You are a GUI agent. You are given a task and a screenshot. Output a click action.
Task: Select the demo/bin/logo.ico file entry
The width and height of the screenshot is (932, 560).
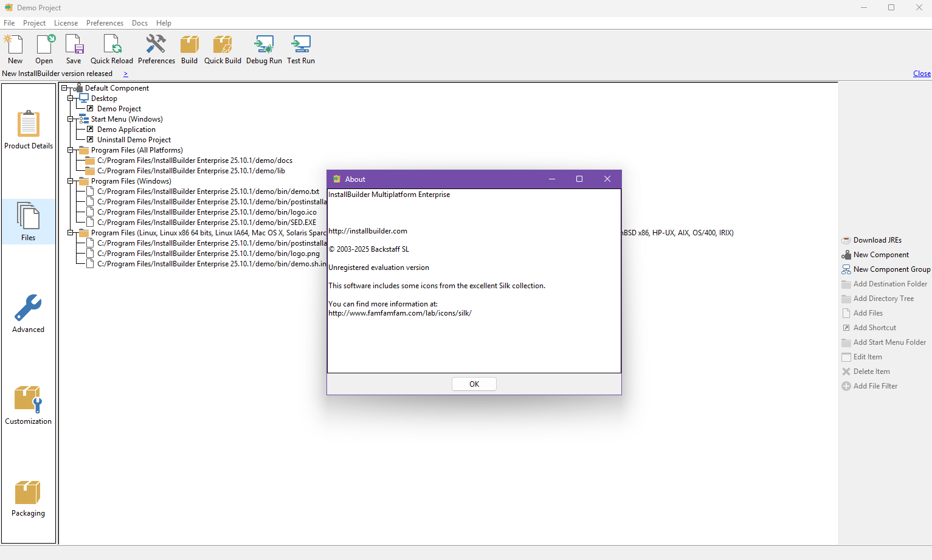pos(207,212)
